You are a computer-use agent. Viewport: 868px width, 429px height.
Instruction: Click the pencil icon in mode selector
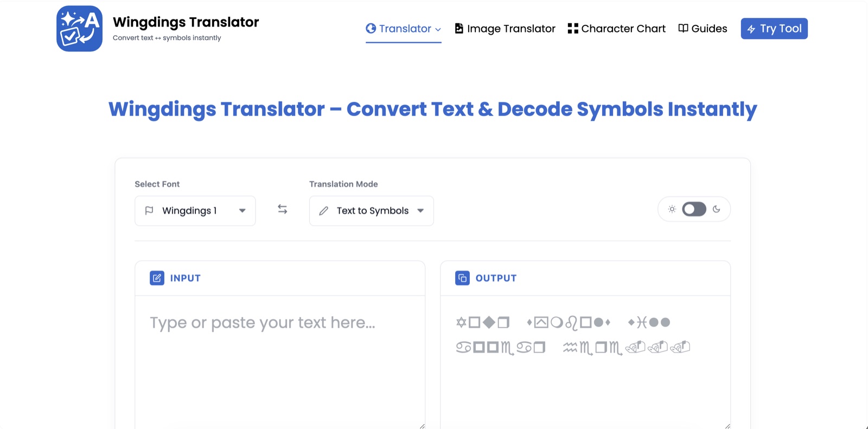coord(324,210)
